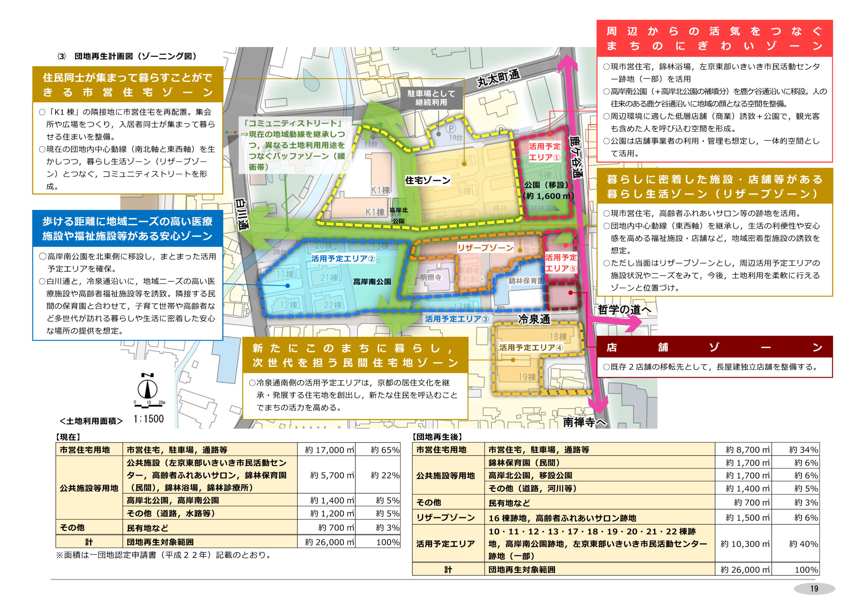The height and width of the screenshot is (614, 868).
Task: Click the footnote ※面積は一団地認定申請書
Action: coord(164,555)
